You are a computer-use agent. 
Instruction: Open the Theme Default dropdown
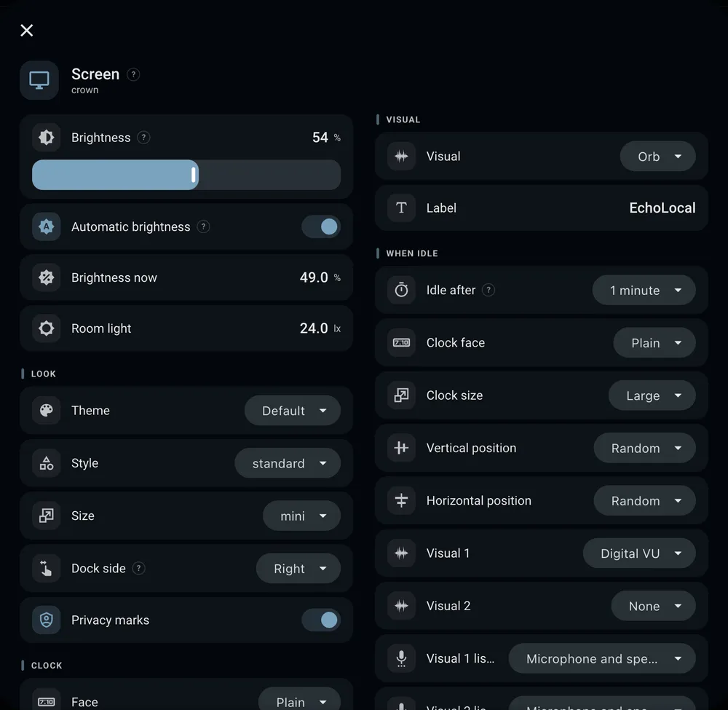293,411
